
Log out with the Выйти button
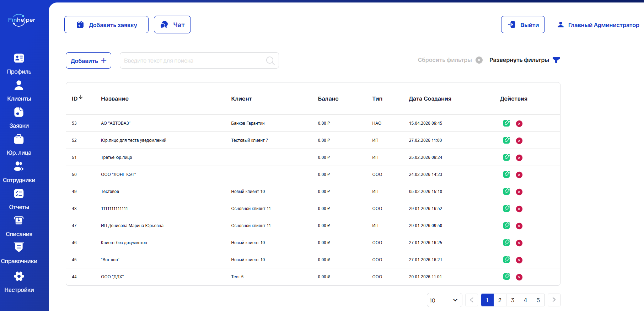pos(523,25)
